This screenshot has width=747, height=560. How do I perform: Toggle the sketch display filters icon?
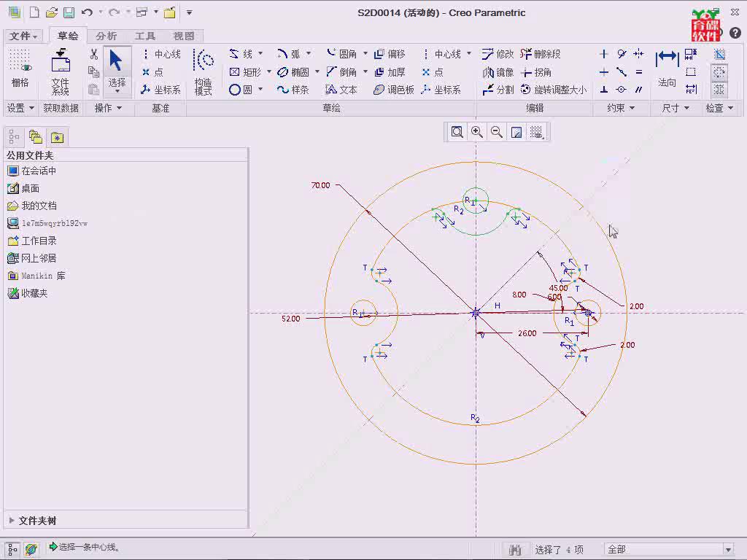tap(537, 132)
